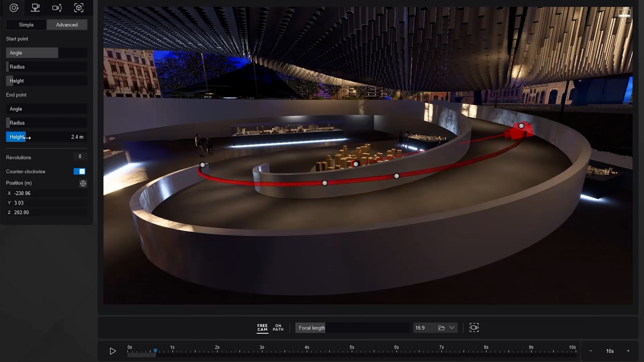Click the plus to zoom the timeline

click(x=629, y=351)
